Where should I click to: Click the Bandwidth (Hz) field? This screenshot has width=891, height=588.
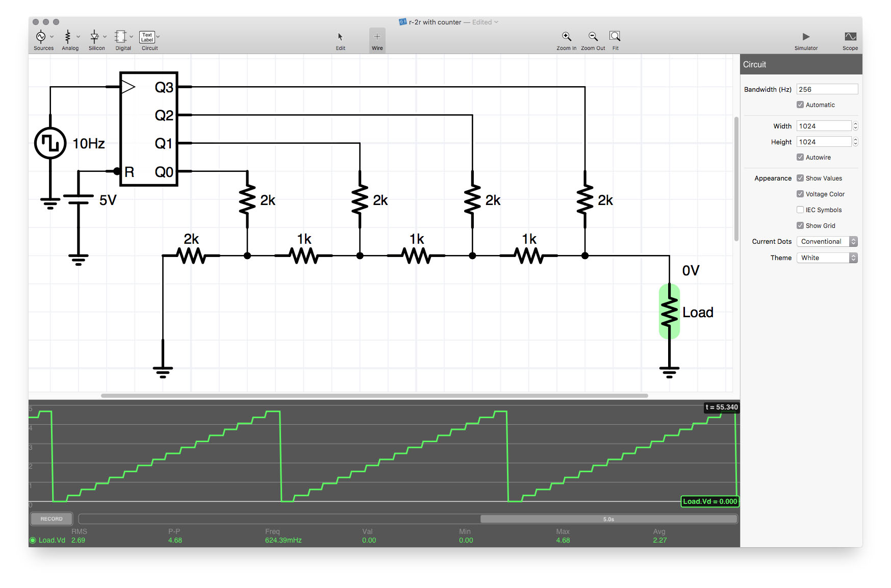click(827, 89)
